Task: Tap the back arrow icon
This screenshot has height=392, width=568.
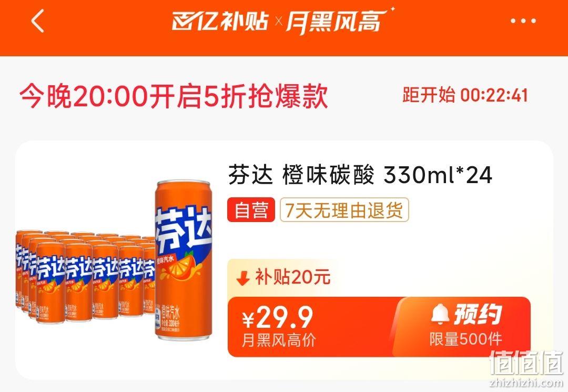Action: pyautogui.click(x=38, y=21)
